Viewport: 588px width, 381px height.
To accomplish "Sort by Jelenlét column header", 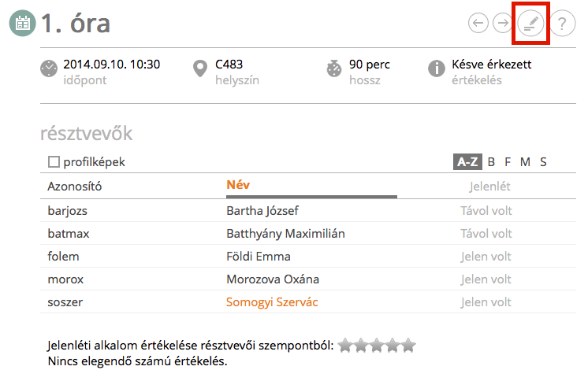I will tap(489, 187).
